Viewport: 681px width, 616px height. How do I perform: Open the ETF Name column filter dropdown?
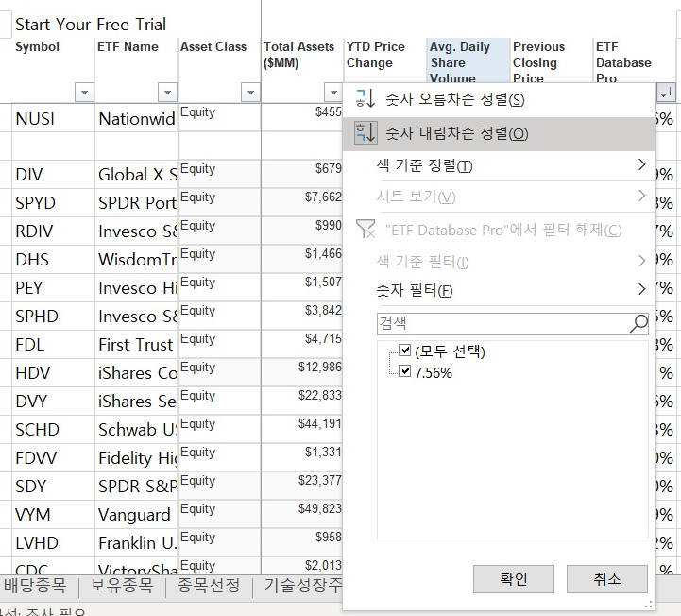pyautogui.click(x=167, y=92)
